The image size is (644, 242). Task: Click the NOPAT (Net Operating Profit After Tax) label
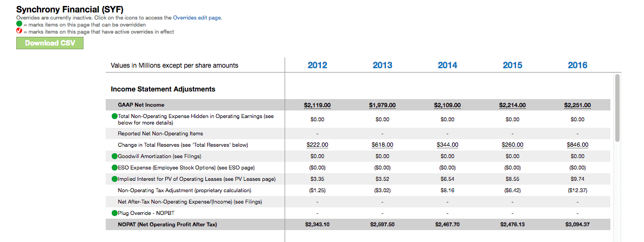[x=167, y=224]
